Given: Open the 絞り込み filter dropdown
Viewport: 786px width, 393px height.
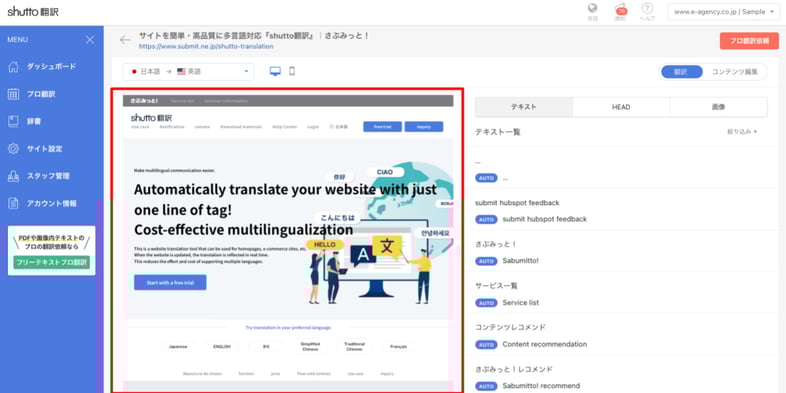Looking at the screenshot, I should click(x=742, y=132).
